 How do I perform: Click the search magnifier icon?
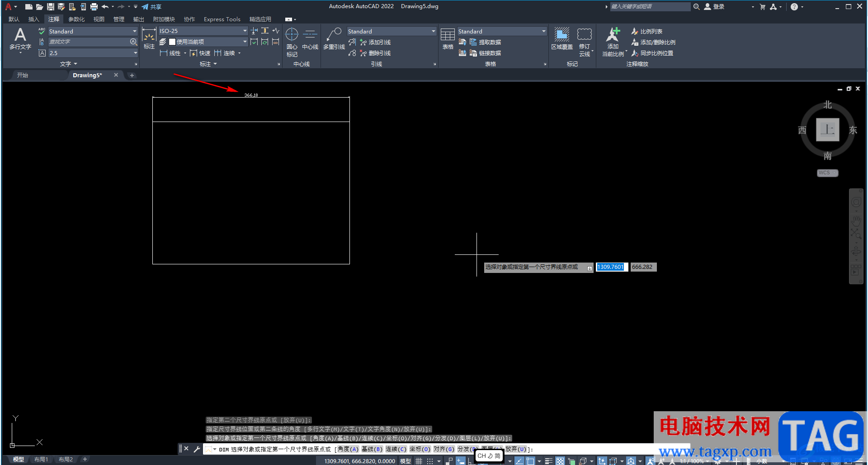click(x=697, y=7)
